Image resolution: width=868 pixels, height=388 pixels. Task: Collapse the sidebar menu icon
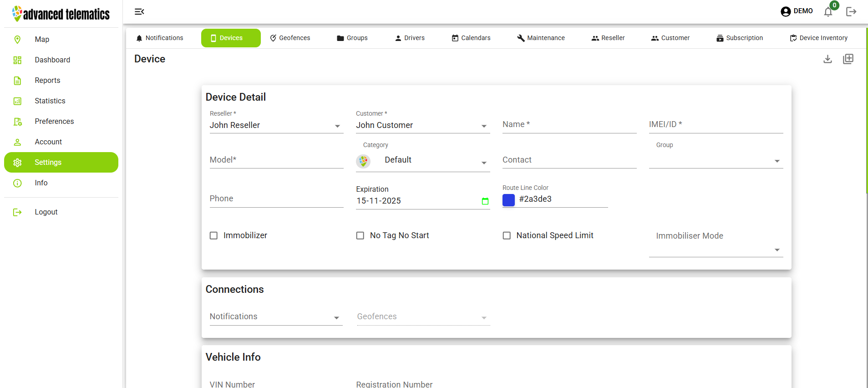pyautogui.click(x=139, y=11)
